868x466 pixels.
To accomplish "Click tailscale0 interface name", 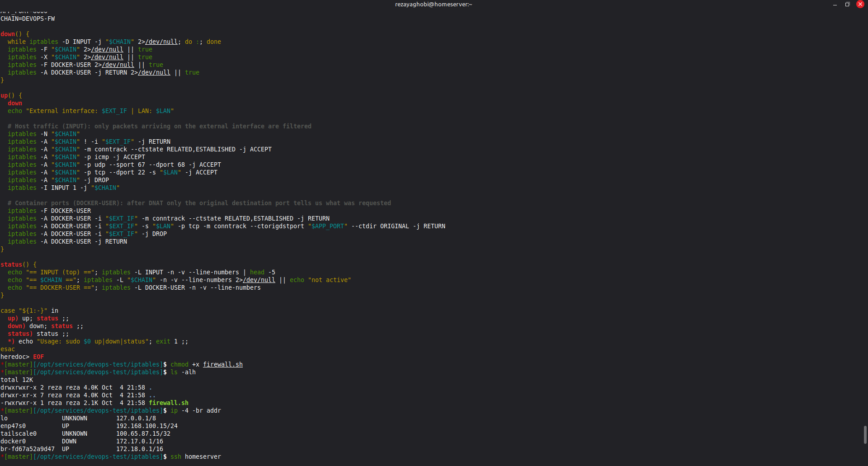I will (x=19, y=433).
